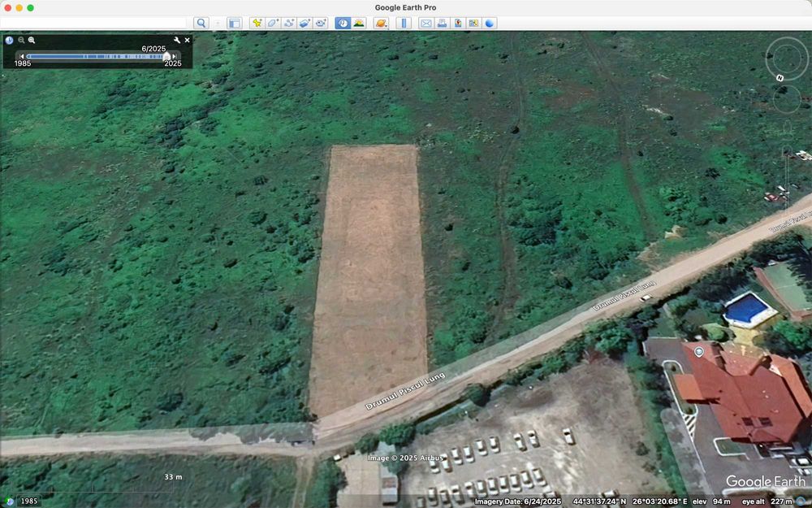Click the Imagery Date 6/24/2025 status text
Image resolution: width=812 pixels, height=508 pixels.
click(x=518, y=501)
